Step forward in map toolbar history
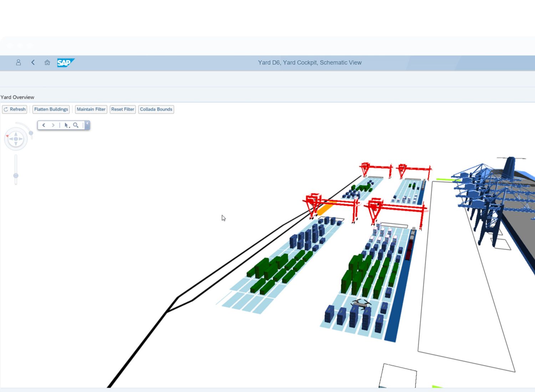 53,125
